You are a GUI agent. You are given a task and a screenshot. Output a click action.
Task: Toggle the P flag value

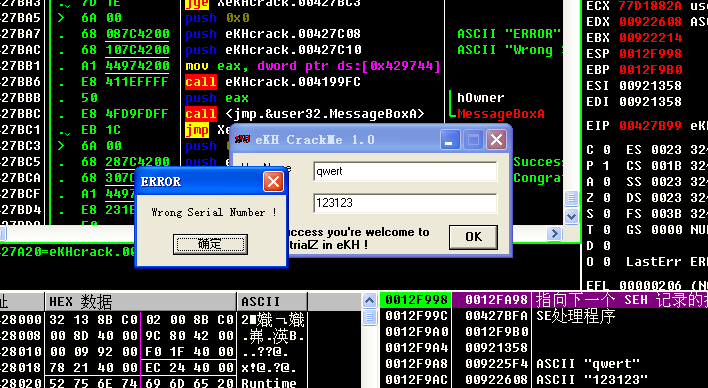tap(607, 166)
